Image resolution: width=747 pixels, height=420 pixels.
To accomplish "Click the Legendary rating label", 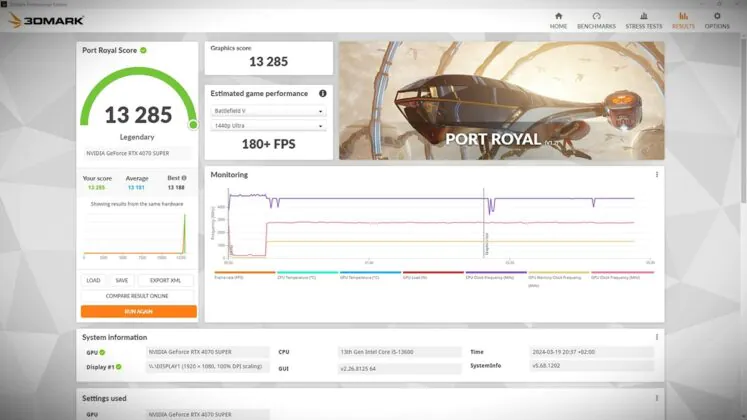I will click(x=137, y=137).
